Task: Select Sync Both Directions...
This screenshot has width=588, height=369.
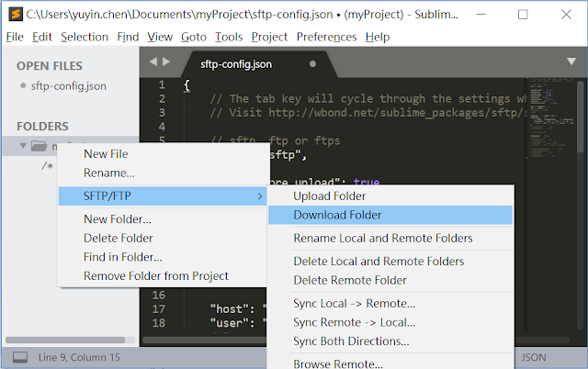Action: [x=390, y=341]
